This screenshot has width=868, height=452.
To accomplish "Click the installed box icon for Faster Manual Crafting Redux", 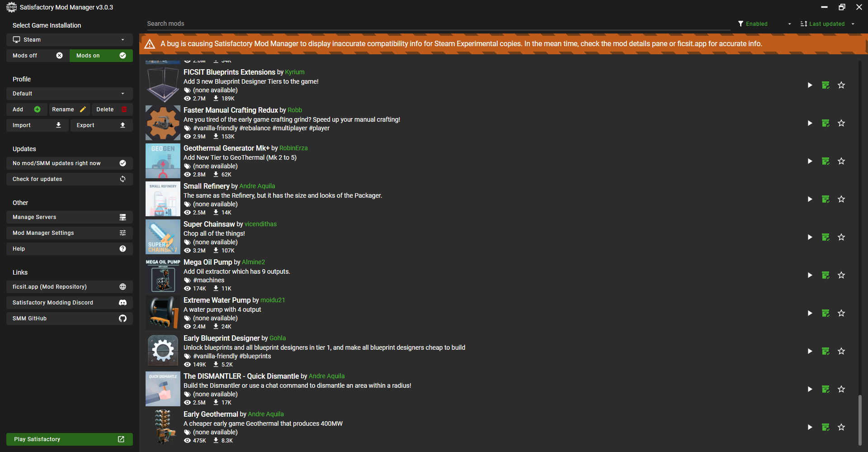I will (826, 123).
